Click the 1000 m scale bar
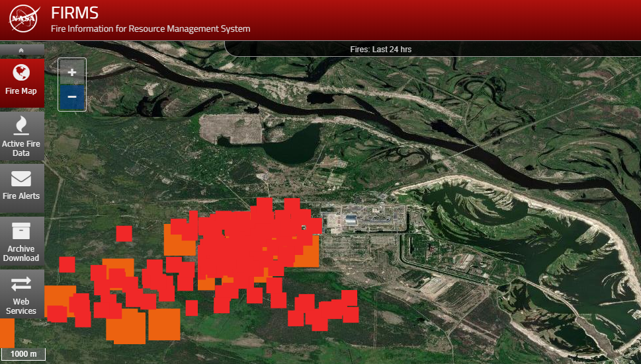This screenshot has height=364, width=641. (x=23, y=354)
